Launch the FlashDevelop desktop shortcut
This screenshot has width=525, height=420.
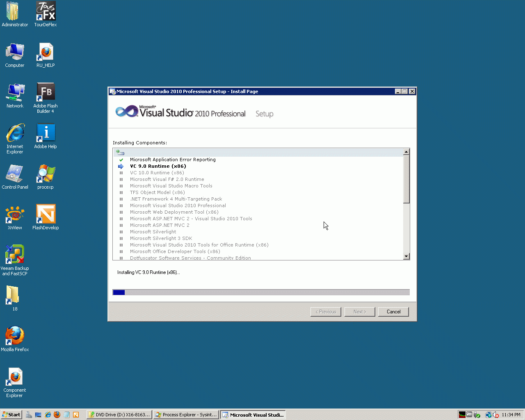(46, 217)
